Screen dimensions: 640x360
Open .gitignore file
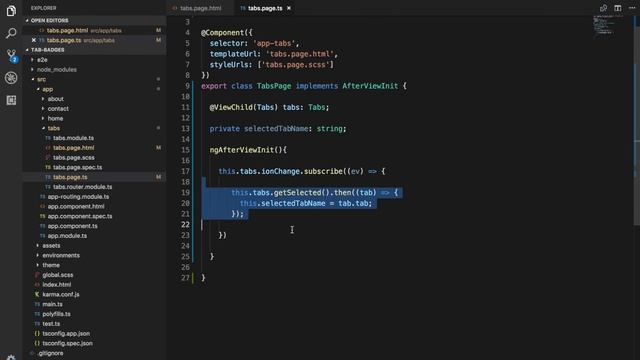tap(51, 353)
